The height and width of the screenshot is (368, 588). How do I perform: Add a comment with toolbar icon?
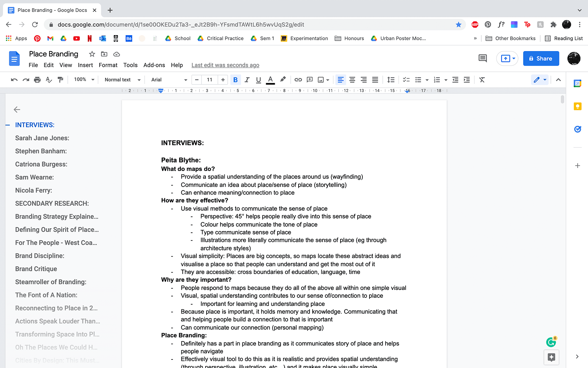pos(310,80)
